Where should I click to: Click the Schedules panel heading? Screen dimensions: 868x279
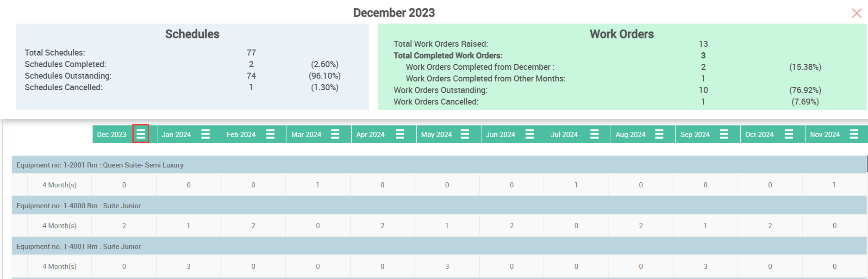tap(192, 34)
